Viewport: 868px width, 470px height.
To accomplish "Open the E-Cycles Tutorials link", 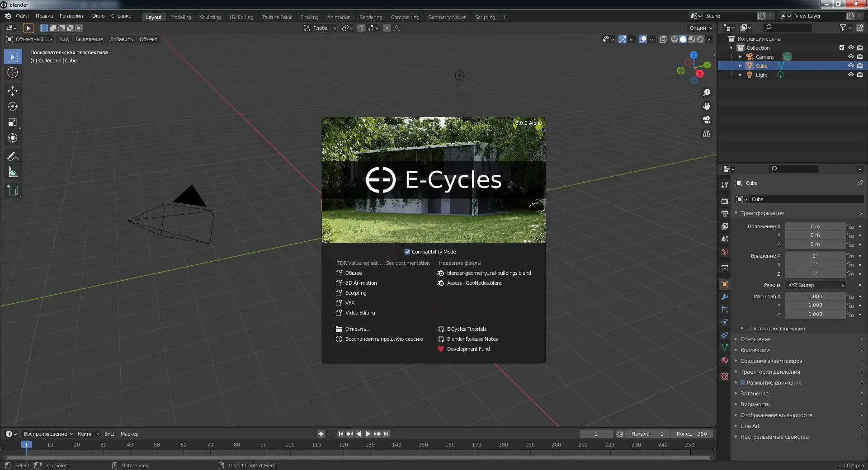I will [467, 329].
